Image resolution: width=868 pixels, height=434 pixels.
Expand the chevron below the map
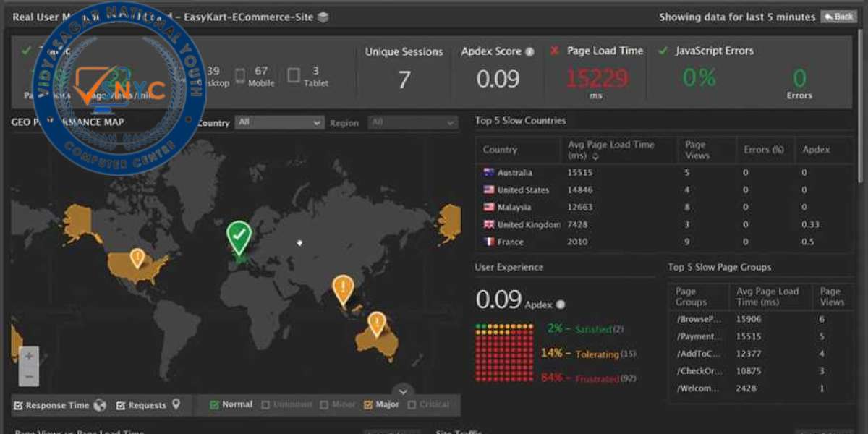click(x=403, y=391)
